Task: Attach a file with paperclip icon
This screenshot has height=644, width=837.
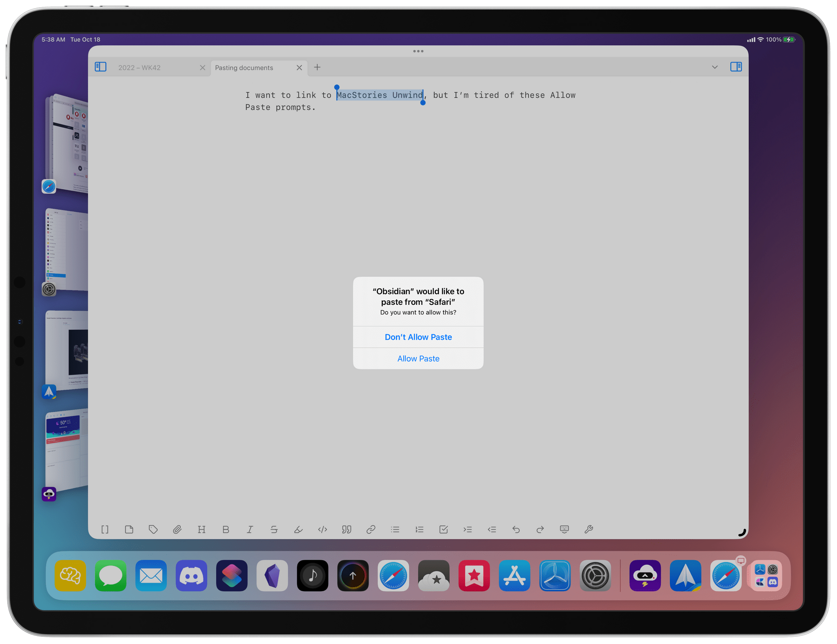Action: 177,530
